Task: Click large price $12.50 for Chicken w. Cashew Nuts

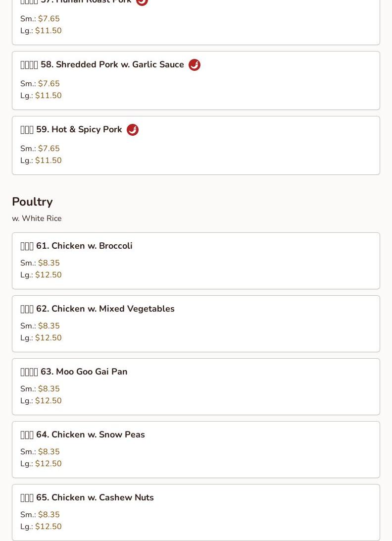Action: 49,527
